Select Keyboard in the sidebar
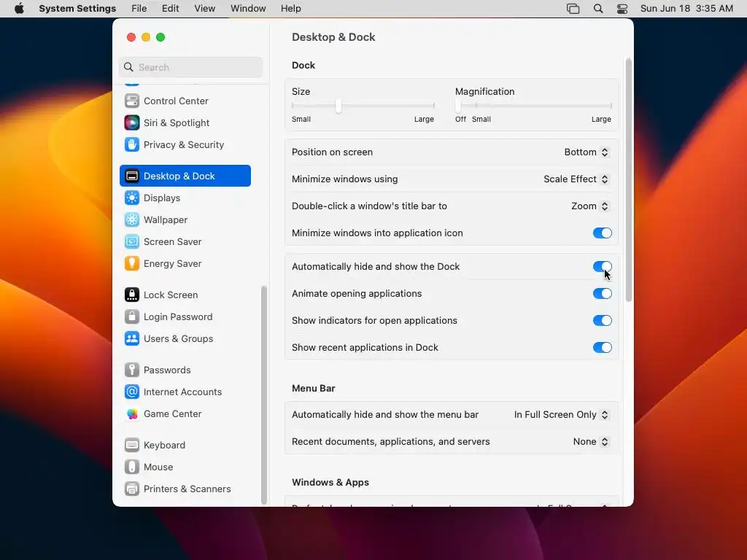This screenshot has width=747, height=560. tap(185, 446)
